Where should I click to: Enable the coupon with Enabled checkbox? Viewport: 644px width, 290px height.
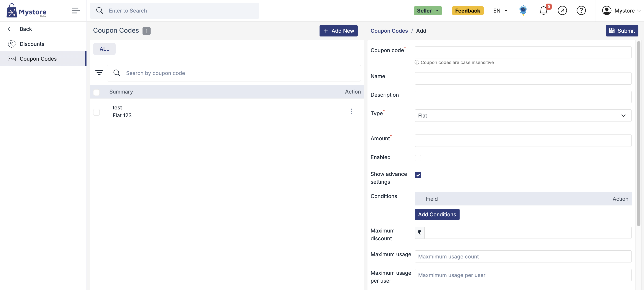point(418,158)
